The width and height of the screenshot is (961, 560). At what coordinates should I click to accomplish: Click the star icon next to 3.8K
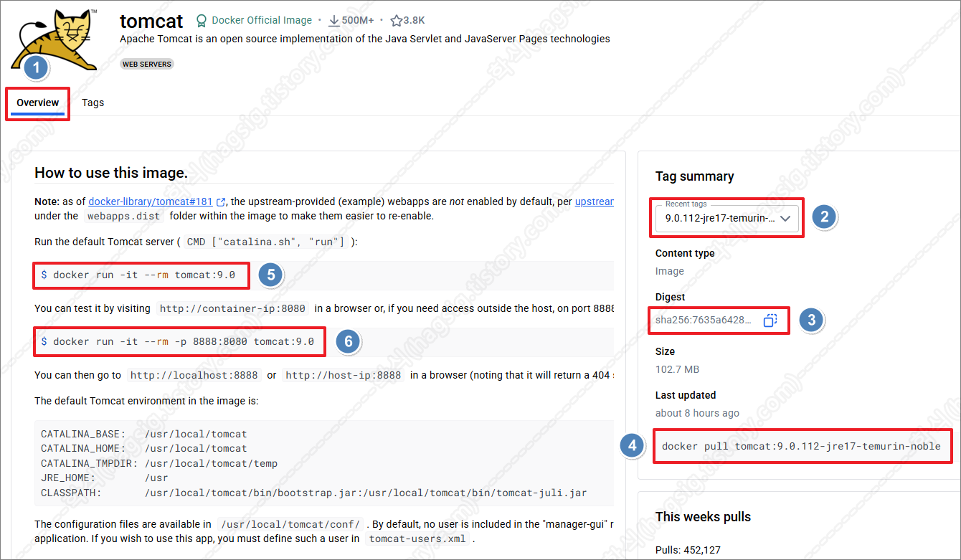click(396, 21)
